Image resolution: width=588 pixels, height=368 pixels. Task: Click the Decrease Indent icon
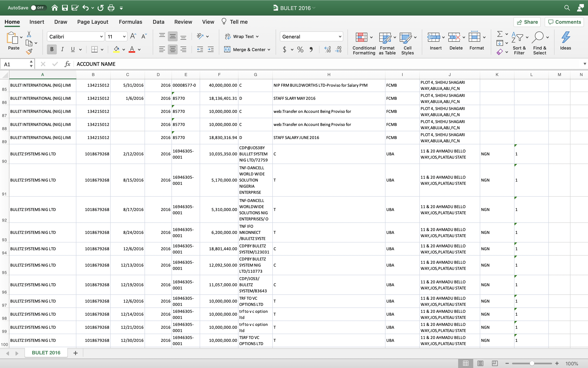[x=200, y=49]
